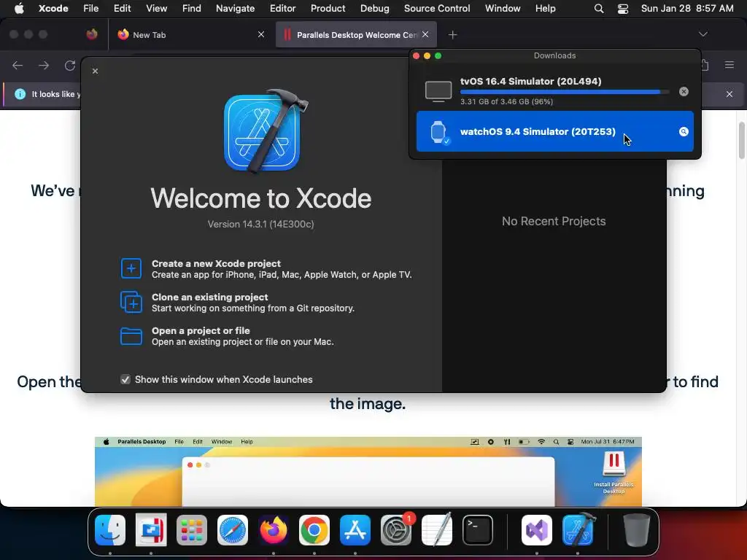Cancel the tvOS 16.4 Simulator download
Image resolution: width=747 pixels, height=560 pixels.
684,91
